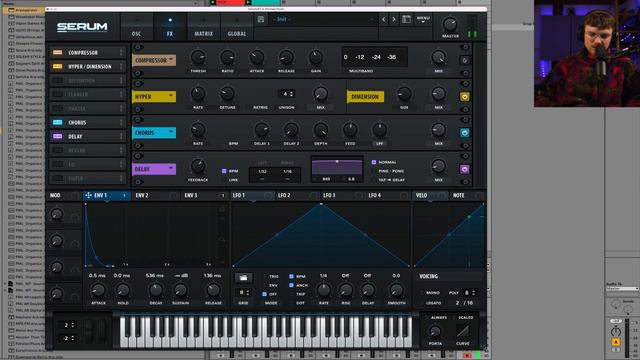
Task: Switch to the OSC tab
Action: pos(136,27)
